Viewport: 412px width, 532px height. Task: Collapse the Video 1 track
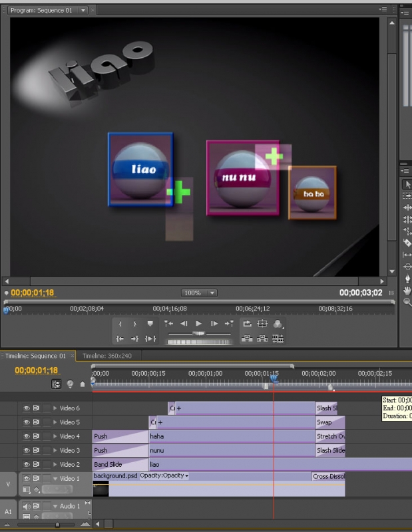[55, 479]
